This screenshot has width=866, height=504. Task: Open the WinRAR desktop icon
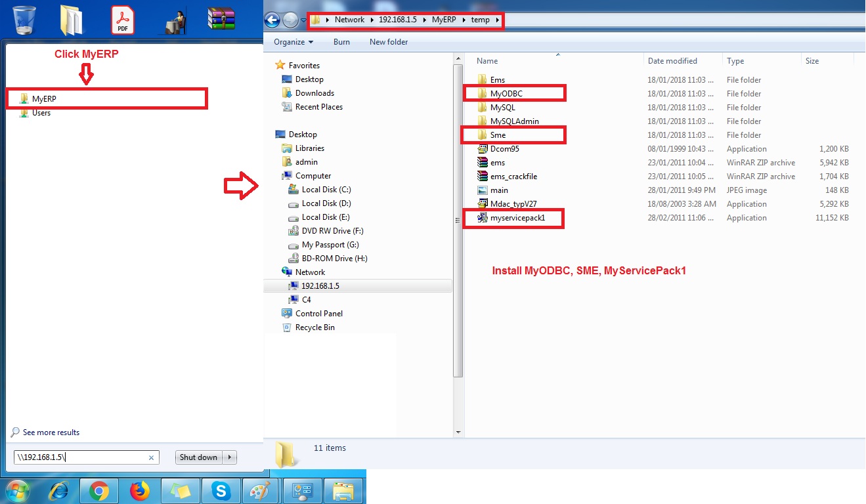point(221,19)
